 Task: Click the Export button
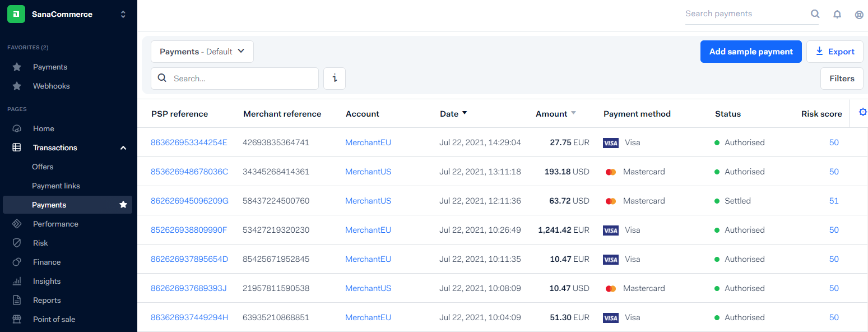tap(835, 52)
